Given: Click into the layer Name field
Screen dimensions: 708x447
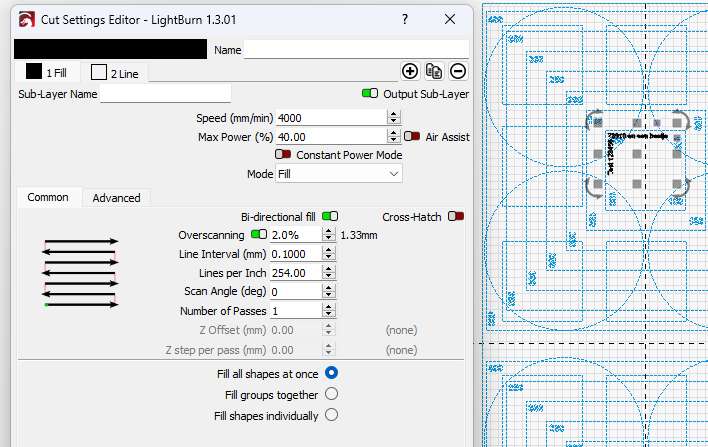Looking at the screenshot, I should (x=356, y=49).
